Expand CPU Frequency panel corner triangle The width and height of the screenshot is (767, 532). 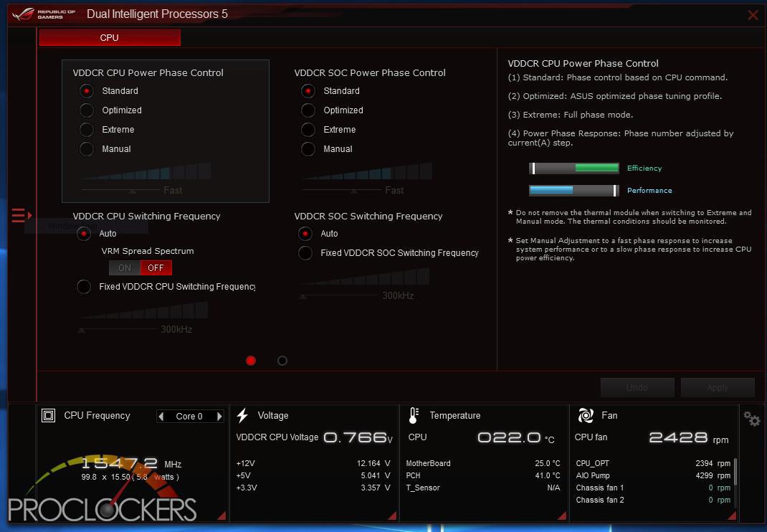pyautogui.click(x=222, y=516)
